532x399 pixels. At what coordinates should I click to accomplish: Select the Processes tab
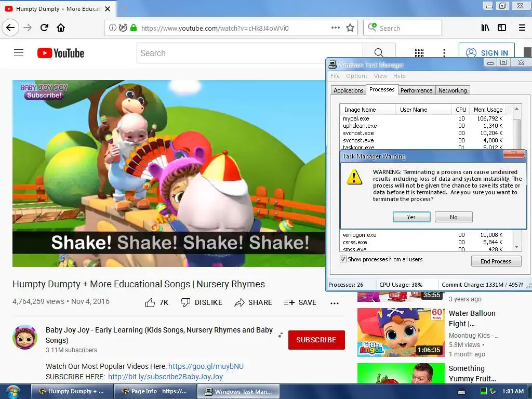[382, 89]
